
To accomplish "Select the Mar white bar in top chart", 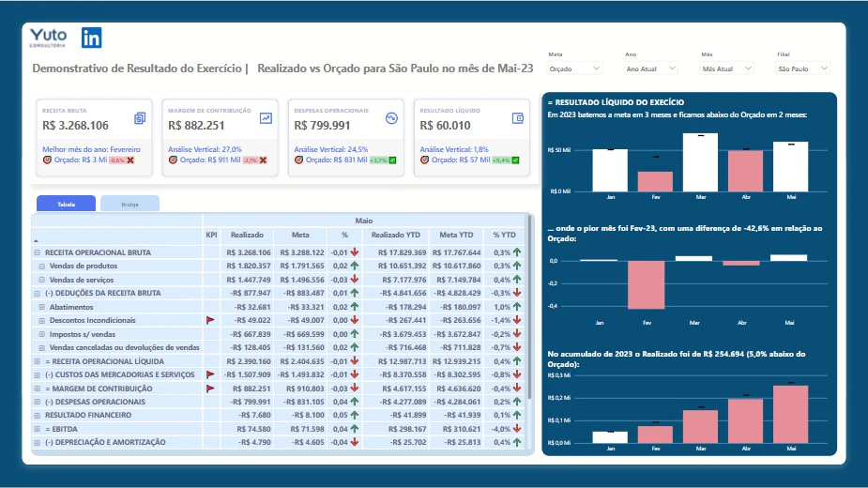I will coord(700,162).
